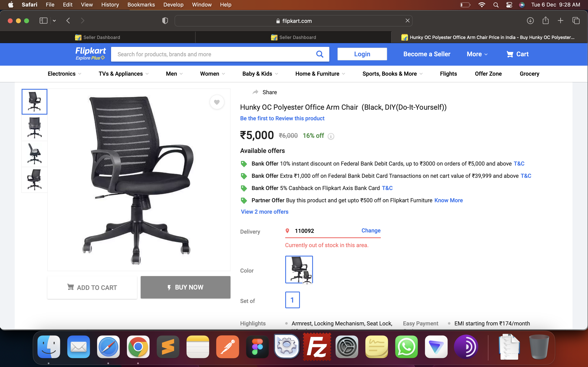Image resolution: width=588 pixels, height=367 pixels.
Task: Expand the More dropdown in header
Action: (x=477, y=54)
